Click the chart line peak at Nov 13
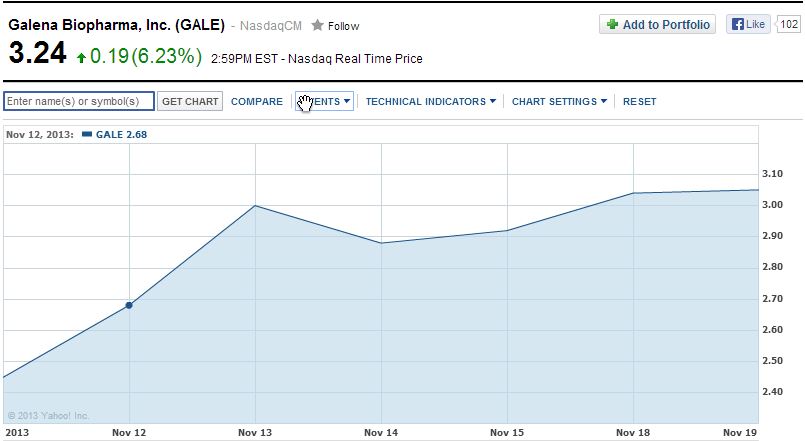Viewport: 805px width, 441px height. pos(256,206)
